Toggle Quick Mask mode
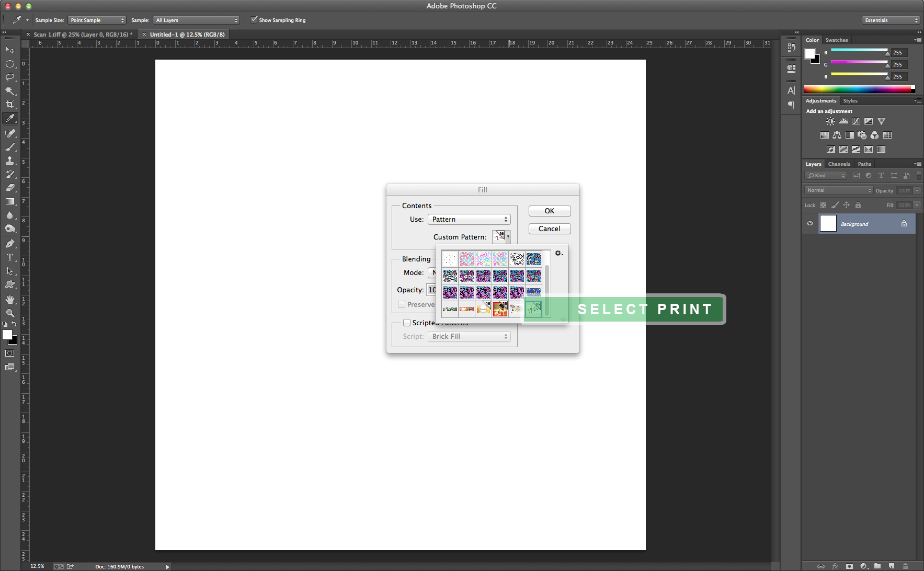The height and width of the screenshot is (571, 924). pos(10,353)
